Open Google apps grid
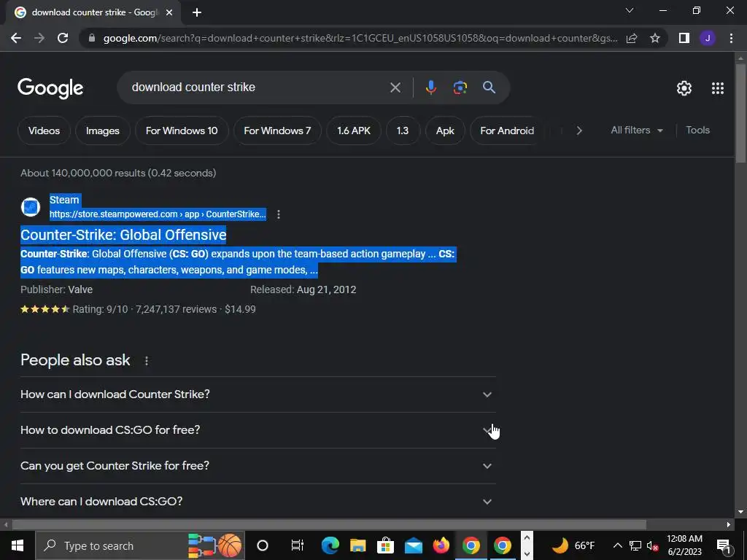The image size is (747, 560). point(718,88)
